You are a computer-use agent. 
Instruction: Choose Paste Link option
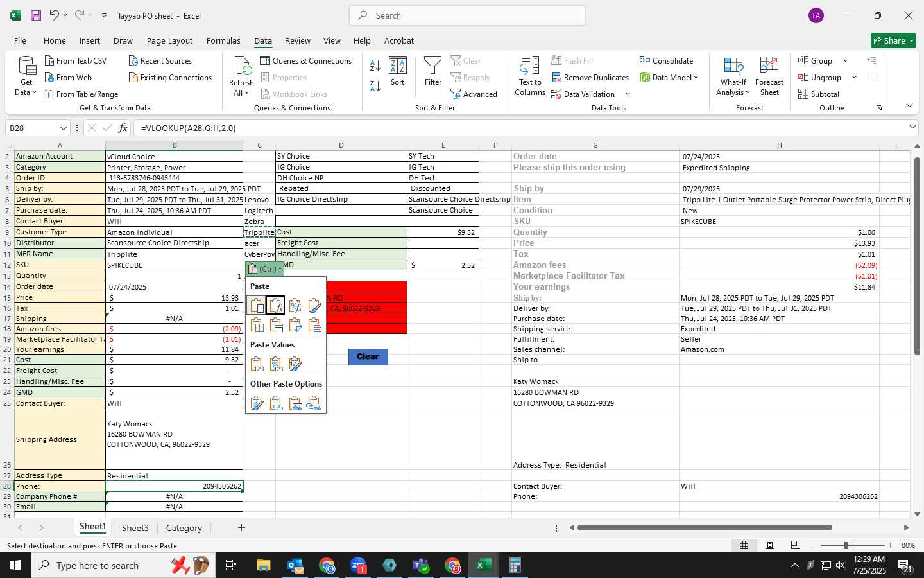(276, 403)
